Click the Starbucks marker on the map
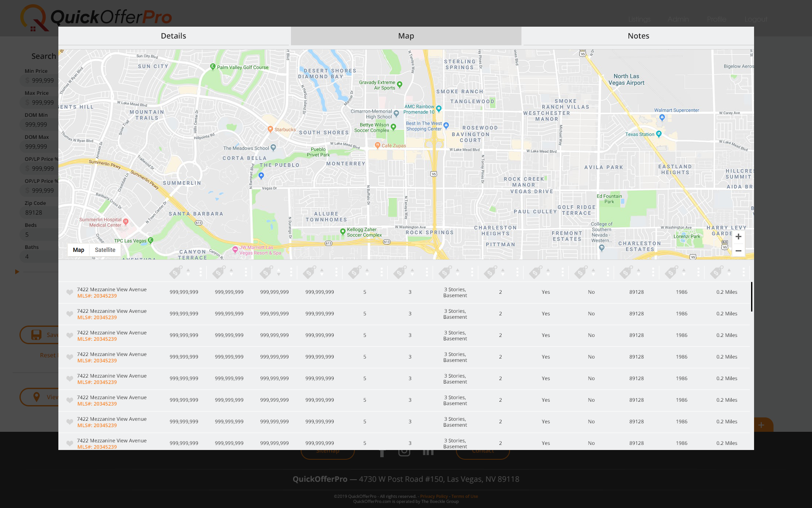This screenshot has width=812, height=508. 270,129
